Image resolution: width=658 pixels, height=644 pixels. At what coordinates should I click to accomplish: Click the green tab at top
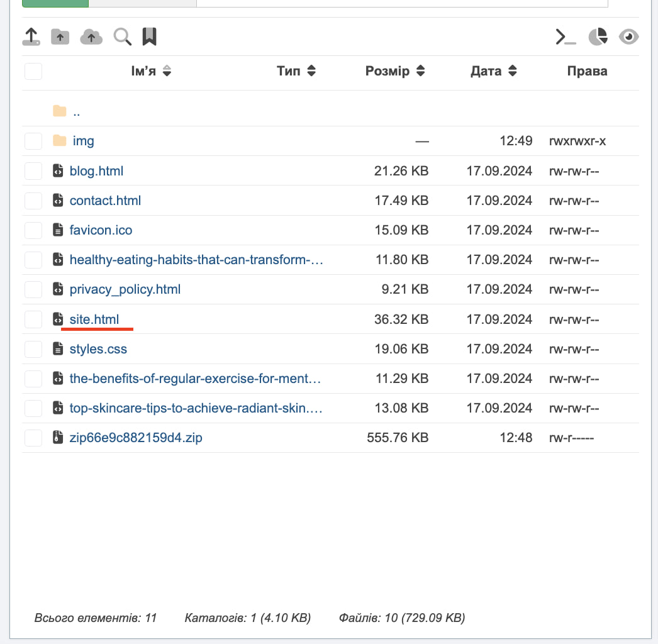55,3
